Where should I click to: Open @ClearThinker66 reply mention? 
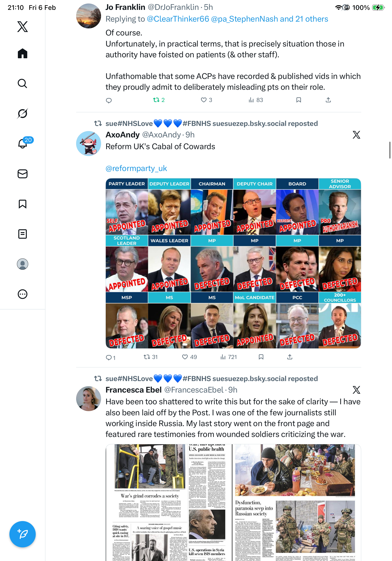tap(178, 19)
